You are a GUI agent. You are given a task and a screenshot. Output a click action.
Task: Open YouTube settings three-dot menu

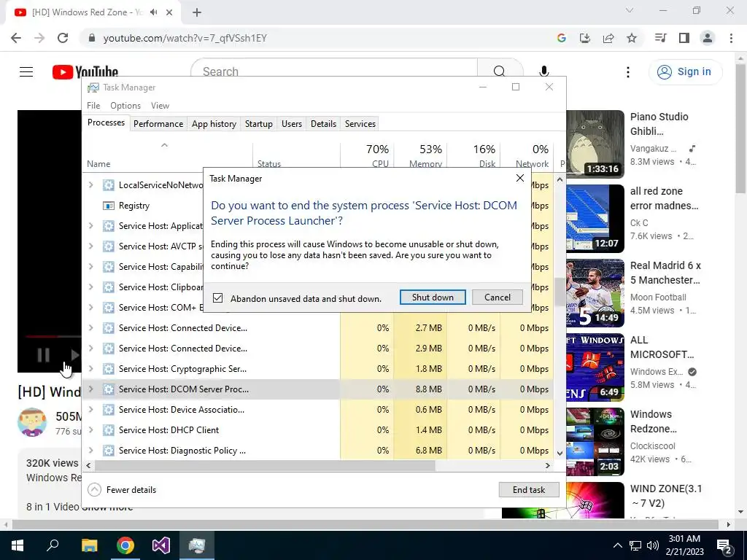pyautogui.click(x=628, y=72)
